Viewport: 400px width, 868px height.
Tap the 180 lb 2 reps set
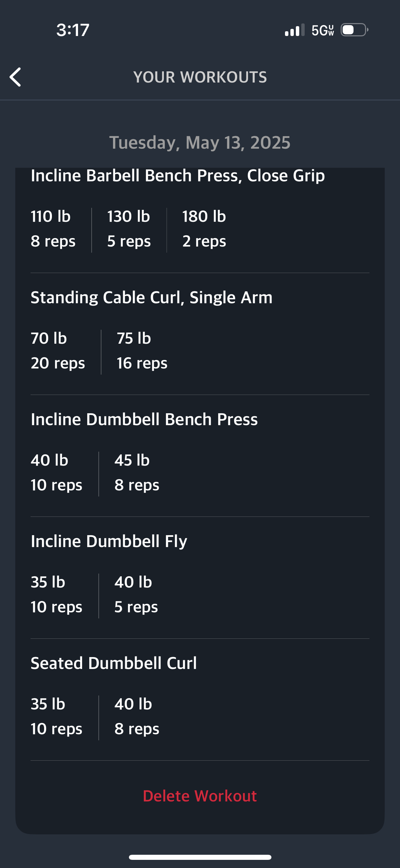(204, 229)
